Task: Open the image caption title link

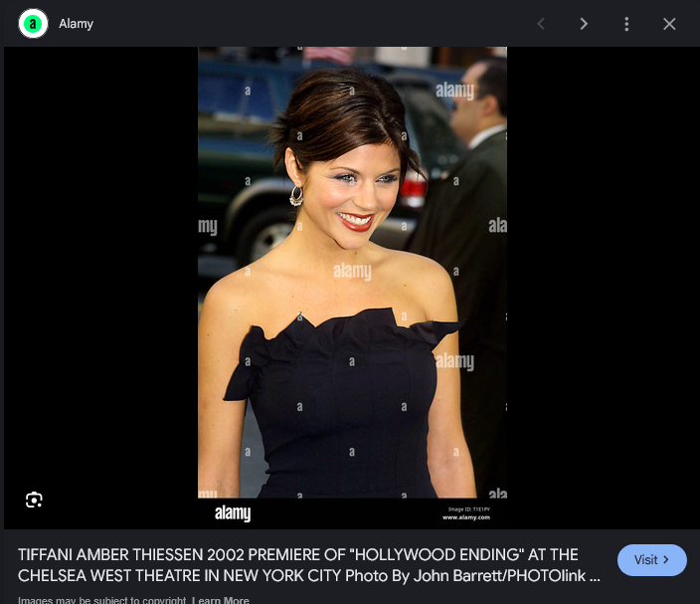Action: 309,565
